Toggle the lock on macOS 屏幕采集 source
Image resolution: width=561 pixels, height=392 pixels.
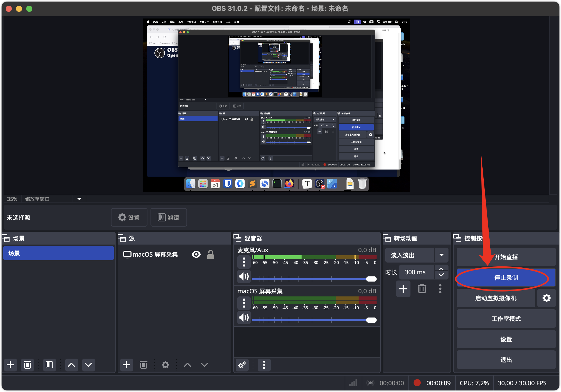[211, 254]
